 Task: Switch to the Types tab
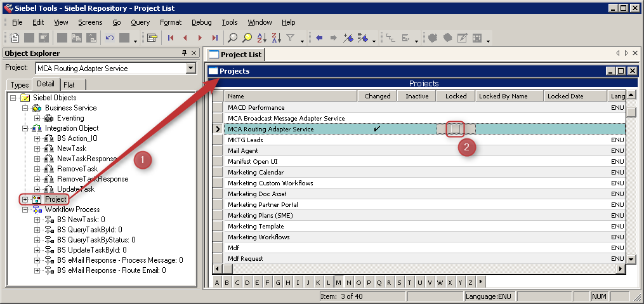pos(20,84)
